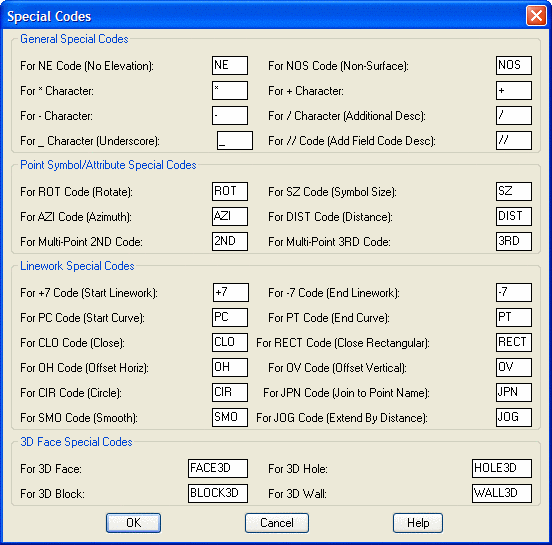
Task: Select the SMO Code (Smooth) field
Action: pyautogui.click(x=230, y=418)
